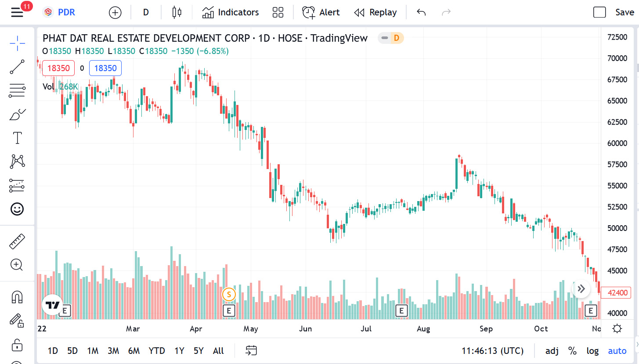Select the YTD date range
The height and width of the screenshot is (364, 639).
click(x=157, y=351)
